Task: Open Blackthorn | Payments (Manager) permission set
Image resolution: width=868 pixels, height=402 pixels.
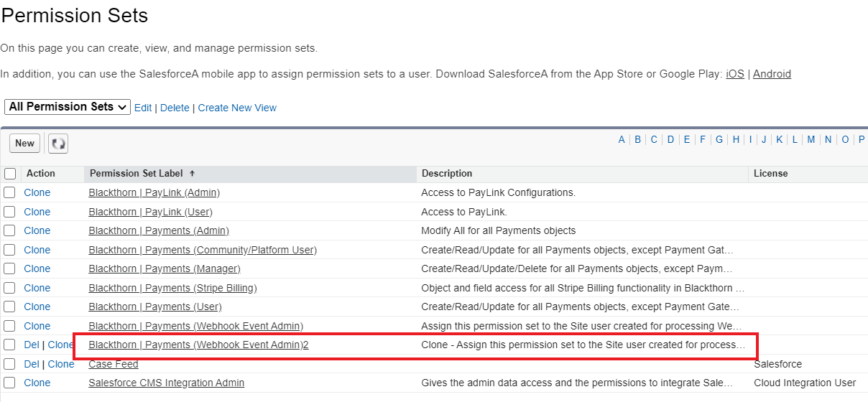Action: tap(165, 268)
